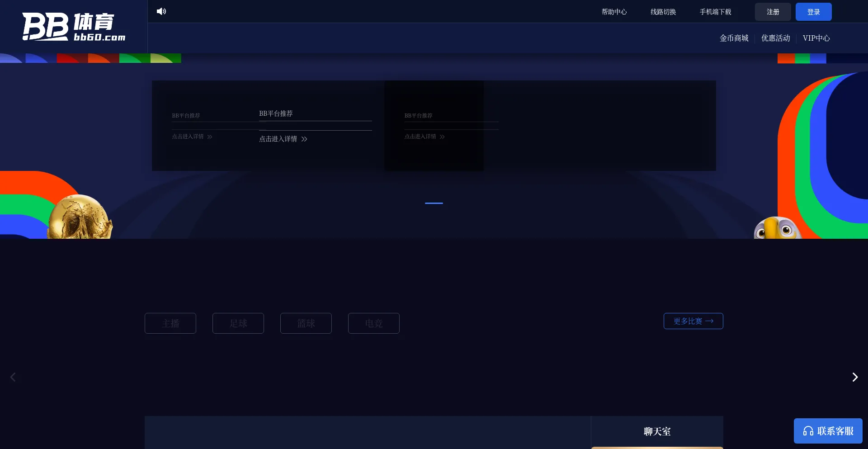
Task: Click the headset icon on 联系客服
Action: pyautogui.click(x=808, y=431)
